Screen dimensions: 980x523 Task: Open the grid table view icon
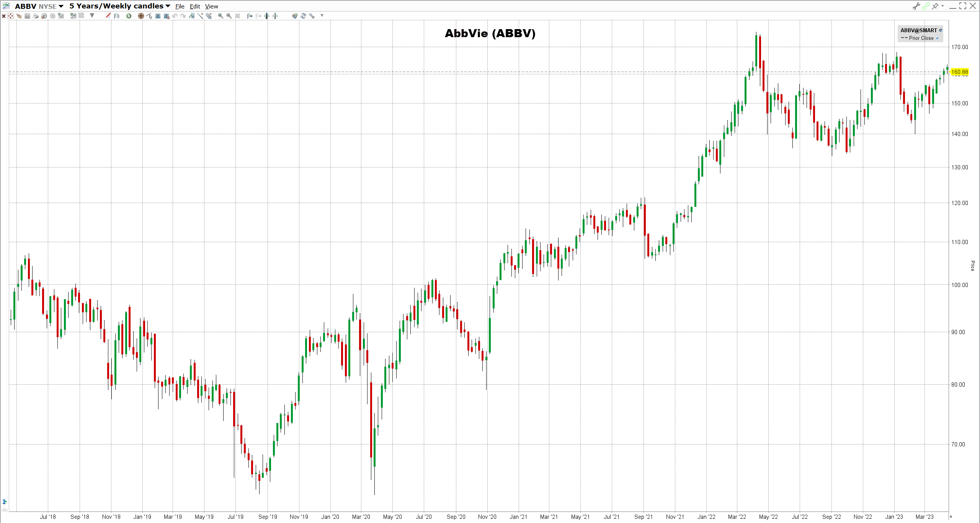pyautogui.click(x=27, y=16)
